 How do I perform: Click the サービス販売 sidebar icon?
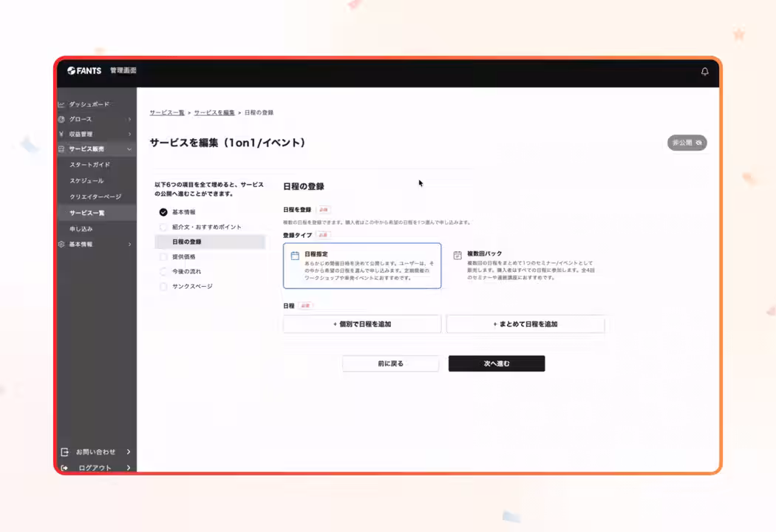pyautogui.click(x=61, y=149)
